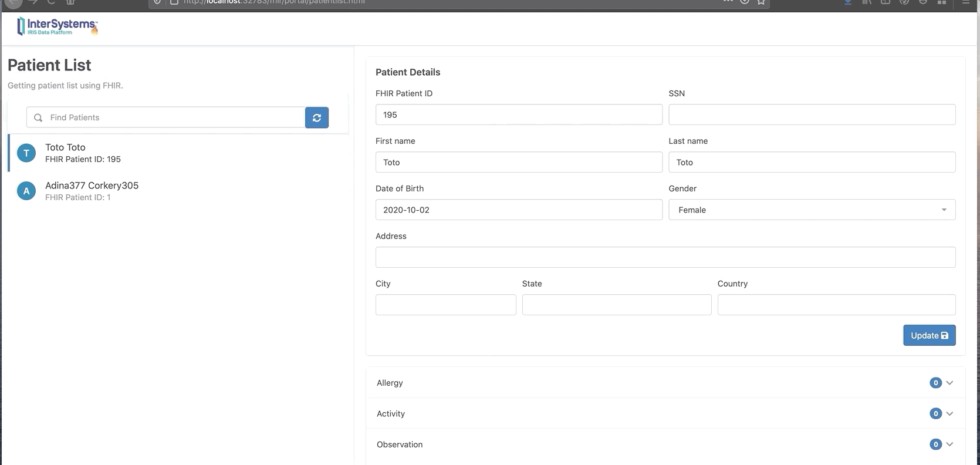Click the Address input field
The height and width of the screenshot is (465, 980).
(x=665, y=257)
